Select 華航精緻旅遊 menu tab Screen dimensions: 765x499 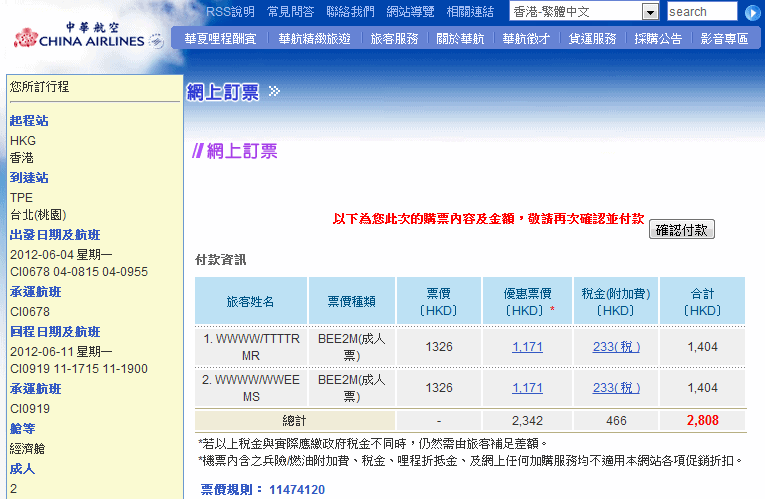coord(314,39)
